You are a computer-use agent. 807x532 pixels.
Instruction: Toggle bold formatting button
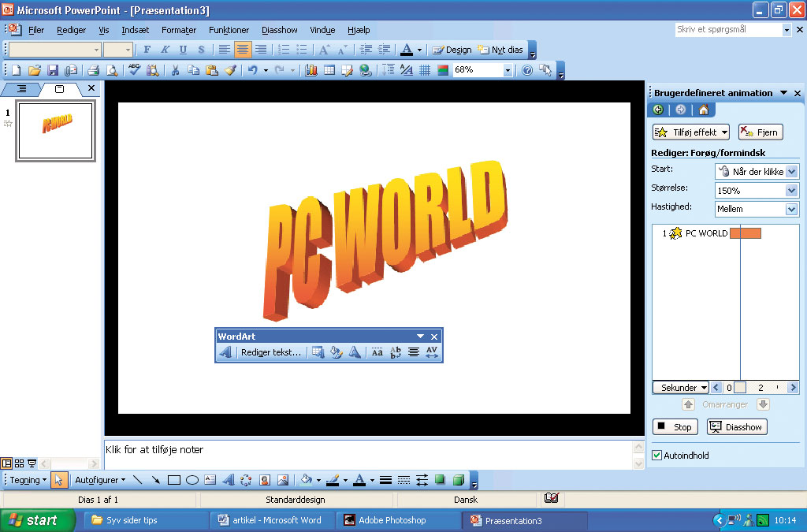(147, 50)
